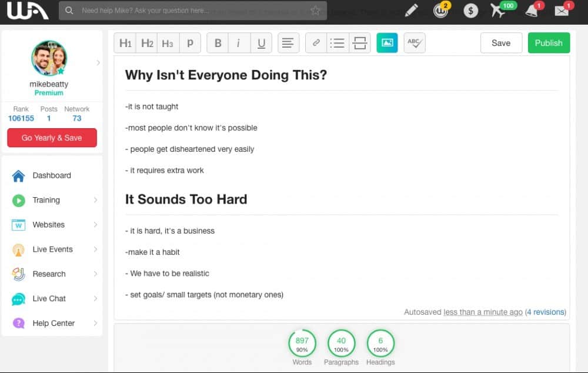The height and width of the screenshot is (373, 588).
Task: Open the pencil write icon in top bar
Action: tap(412, 11)
